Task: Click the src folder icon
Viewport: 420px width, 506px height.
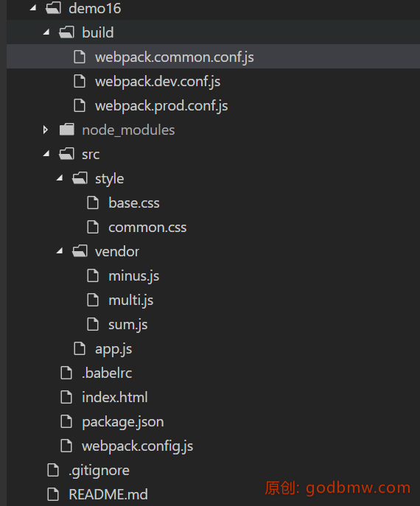Action: click(66, 154)
